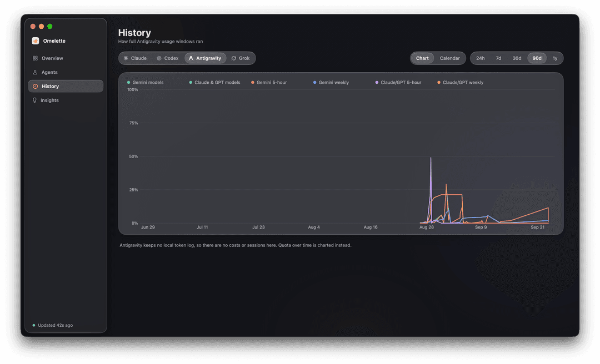Click the History clock icon in sidebar
The width and height of the screenshot is (600, 364).
click(x=35, y=87)
